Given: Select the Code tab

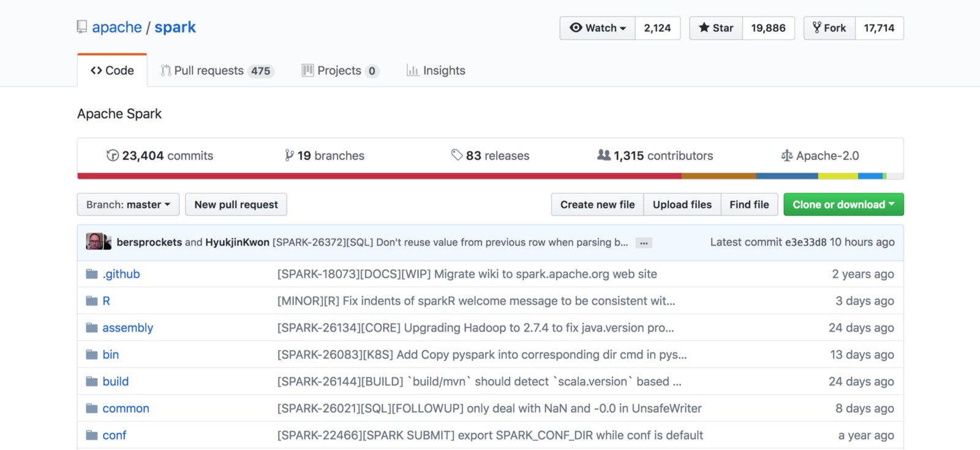Looking at the screenshot, I should [112, 71].
